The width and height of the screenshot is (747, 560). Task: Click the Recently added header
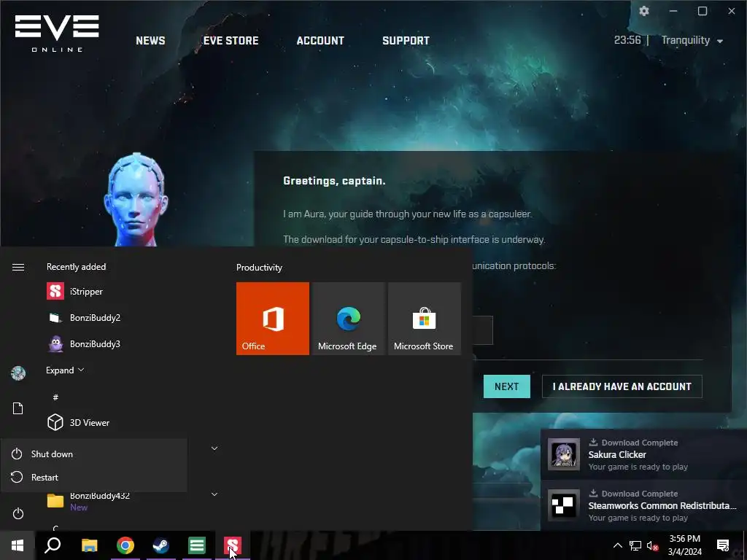point(76,267)
